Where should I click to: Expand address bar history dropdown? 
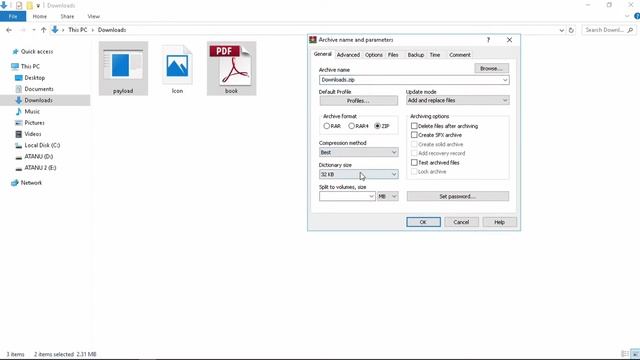point(562,30)
